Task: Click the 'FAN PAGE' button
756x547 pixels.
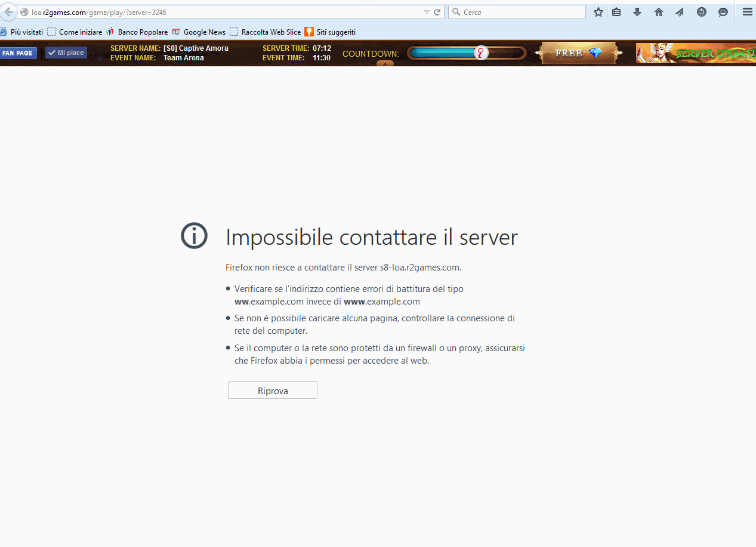Action: tap(17, 53)
